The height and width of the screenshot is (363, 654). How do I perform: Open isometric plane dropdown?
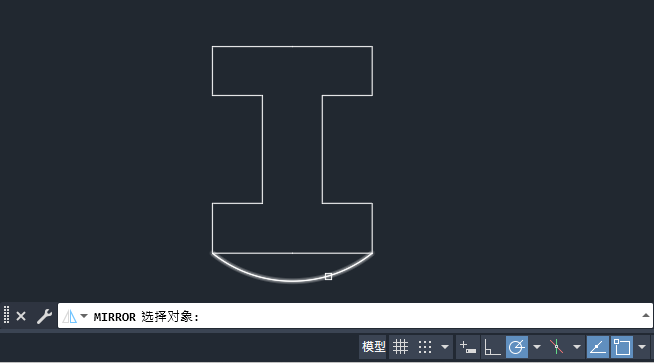click(x=577, y=347)
